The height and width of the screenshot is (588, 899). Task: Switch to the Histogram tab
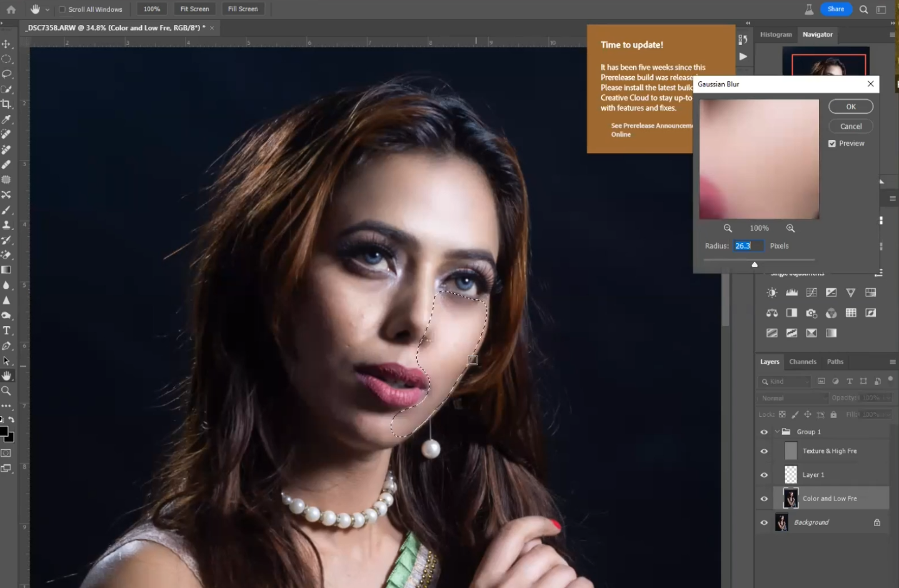click(x=776, y=34)
